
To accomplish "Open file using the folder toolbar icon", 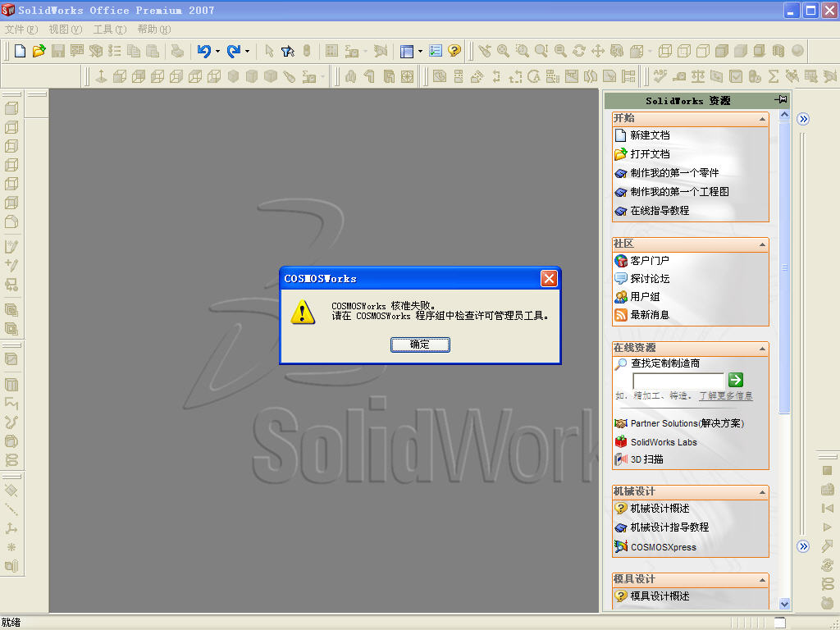I will coord(39,51).
